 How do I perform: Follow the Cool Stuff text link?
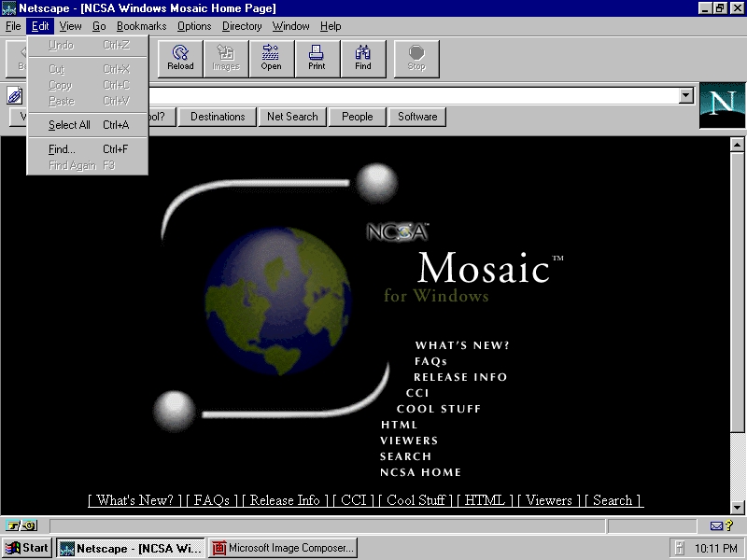point(416,500)
